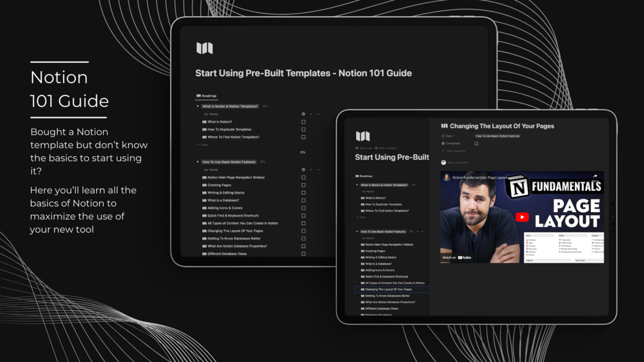Click 'Watch on YouTube' link

point(457,258)
